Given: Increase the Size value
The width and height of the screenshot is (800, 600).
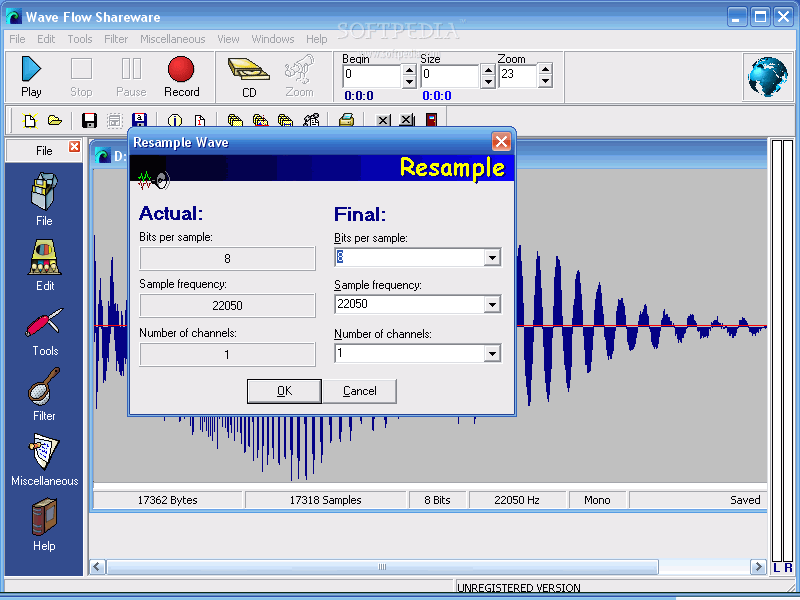Looking at the screenshot, I should pos(488,70).
